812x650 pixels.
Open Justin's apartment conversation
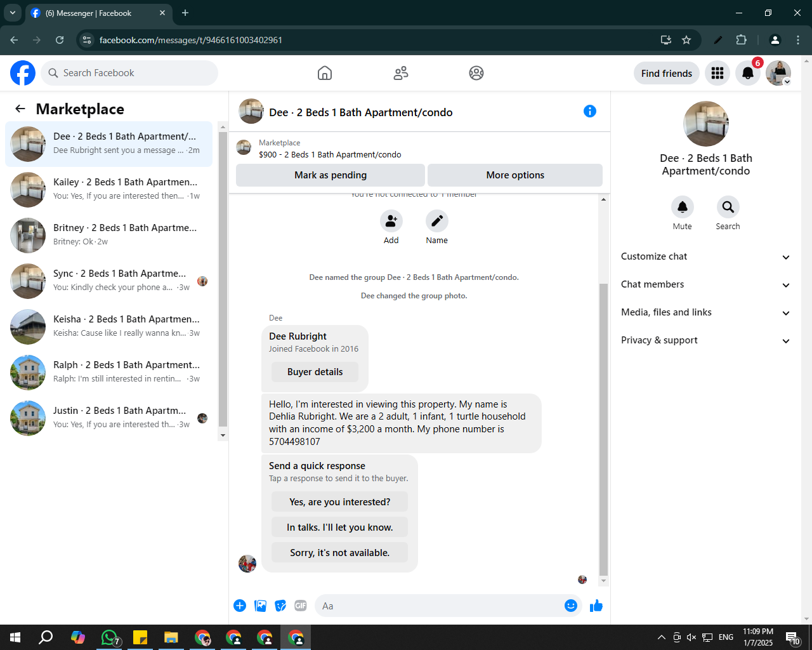(108, 418)
